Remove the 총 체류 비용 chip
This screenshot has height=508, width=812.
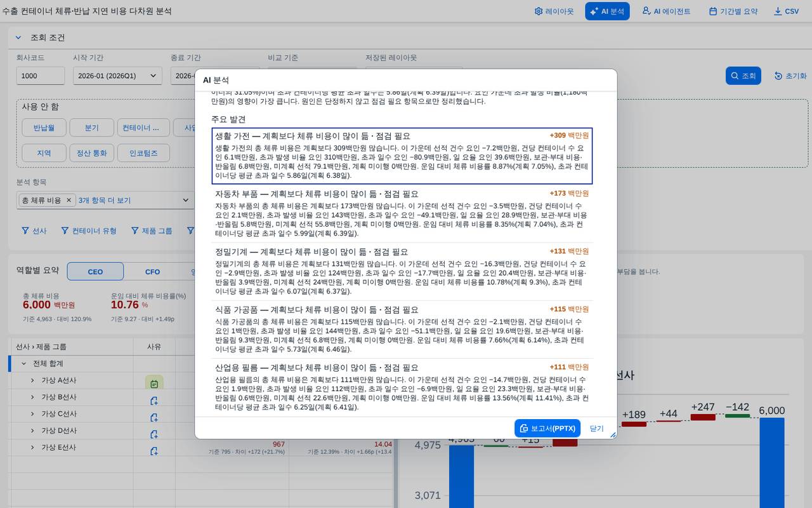click(x=69, y=200)
